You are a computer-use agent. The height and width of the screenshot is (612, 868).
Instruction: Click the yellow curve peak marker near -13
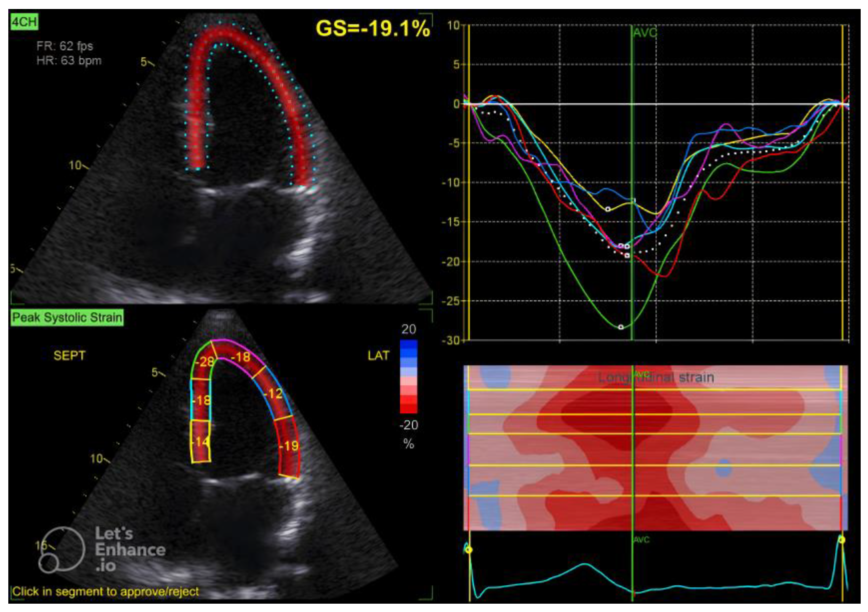pos(608,209)
